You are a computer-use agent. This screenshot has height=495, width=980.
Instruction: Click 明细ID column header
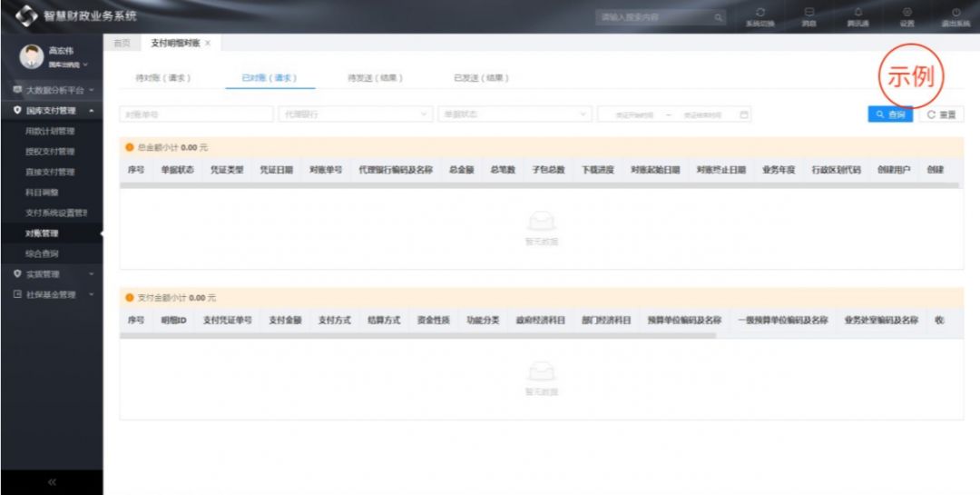tap(173, 320)
